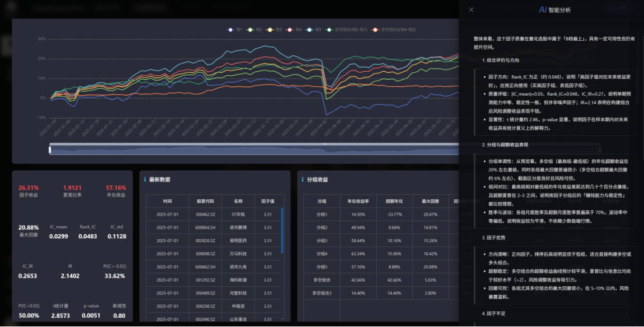This screenshot has height=327, width=644.
Task: Click the AI logo in panel header
Action: (x=542, y=10)
